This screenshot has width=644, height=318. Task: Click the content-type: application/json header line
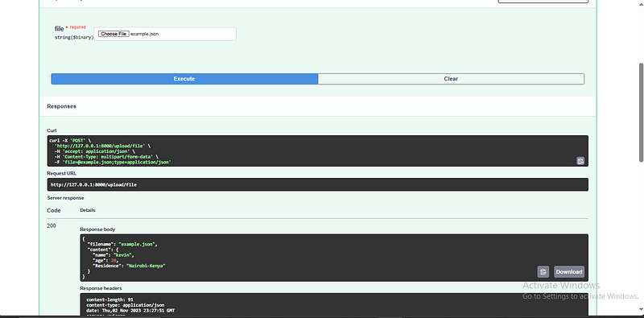coord(126,305)
